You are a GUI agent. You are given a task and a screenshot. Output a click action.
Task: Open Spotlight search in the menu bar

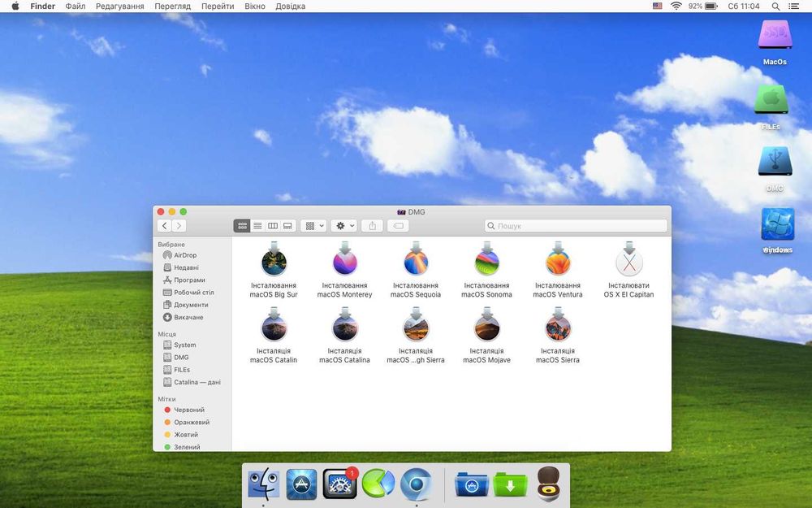[x=775, y=7]
